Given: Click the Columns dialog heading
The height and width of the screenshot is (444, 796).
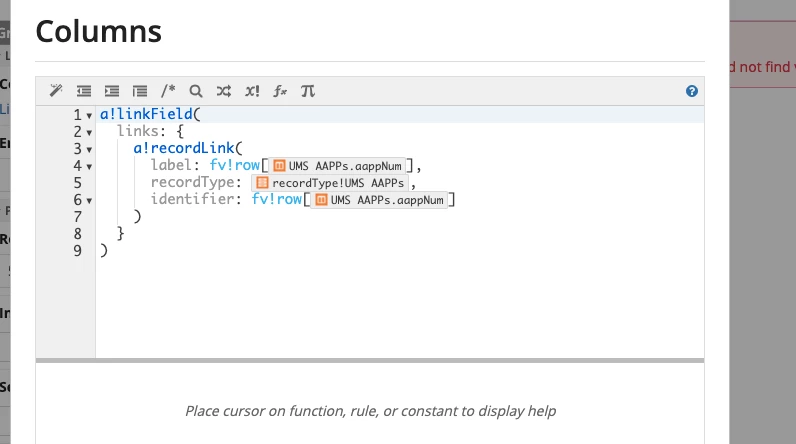Looking at the screenshot, I should [98, 31].
